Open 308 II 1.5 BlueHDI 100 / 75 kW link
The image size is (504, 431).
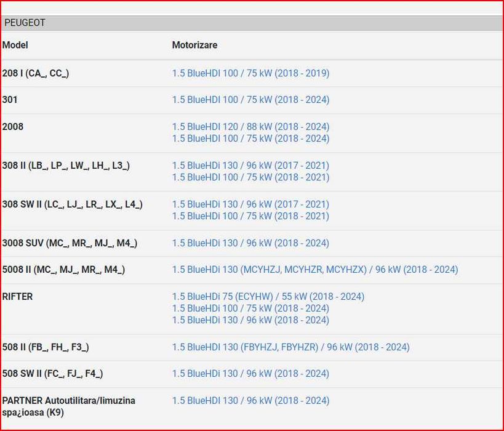pos(250,177)
